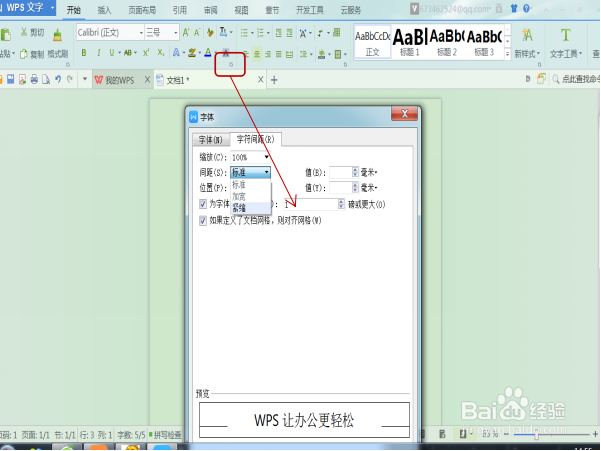Click the justify alignment icon
The width and height of the screenshot is (601, 451).
pos(279,54)
